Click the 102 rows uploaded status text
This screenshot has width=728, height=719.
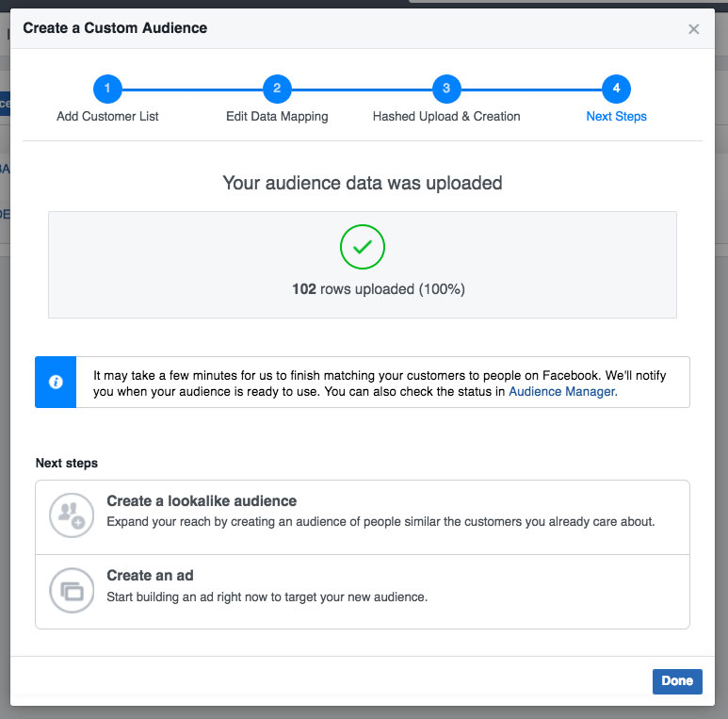pos(379,289)
